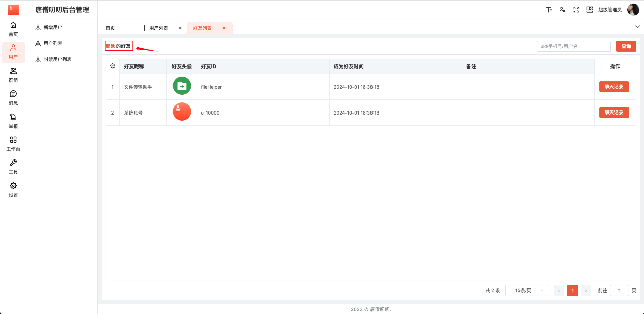
Task: Open the 工作台 workspace icon
Action: [x=13, y=144]
